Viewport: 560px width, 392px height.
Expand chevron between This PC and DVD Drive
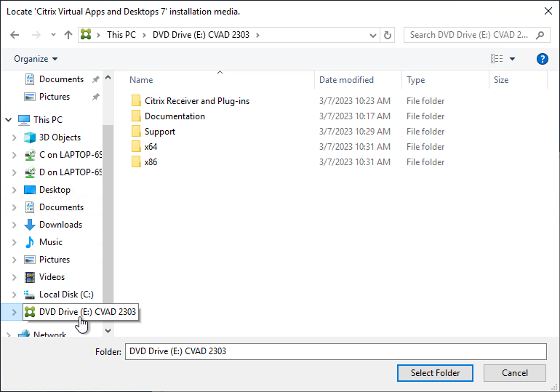(144, 35)
